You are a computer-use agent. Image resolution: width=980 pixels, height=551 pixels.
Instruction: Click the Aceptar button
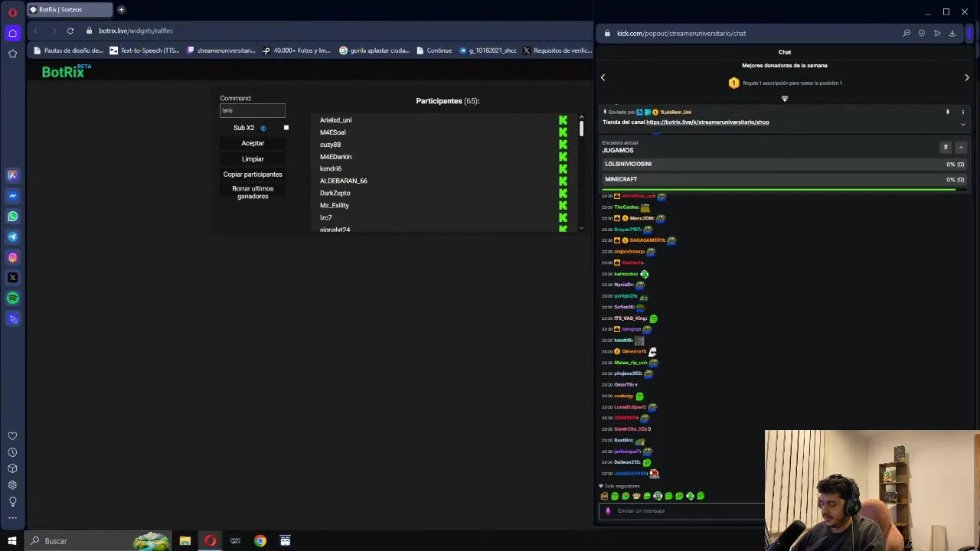(253, 143)
